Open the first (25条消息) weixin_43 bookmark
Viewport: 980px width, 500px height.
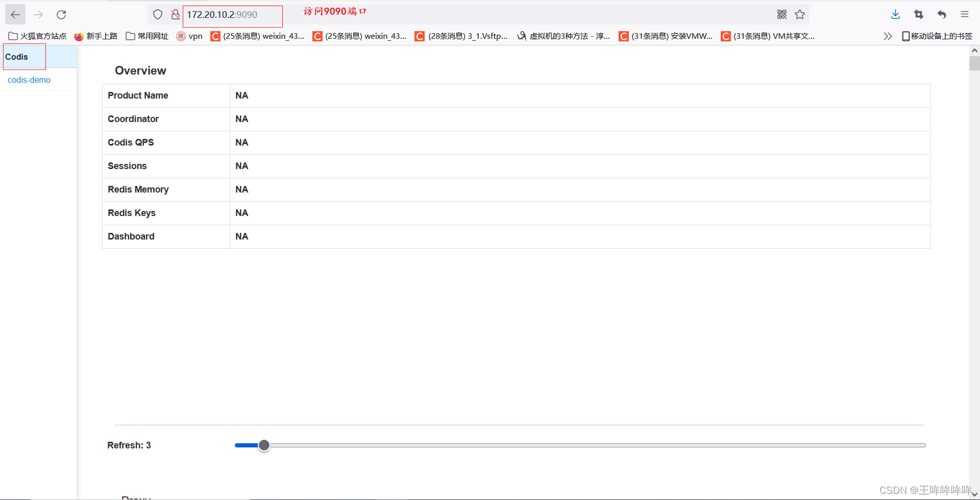tap(258, 36)
